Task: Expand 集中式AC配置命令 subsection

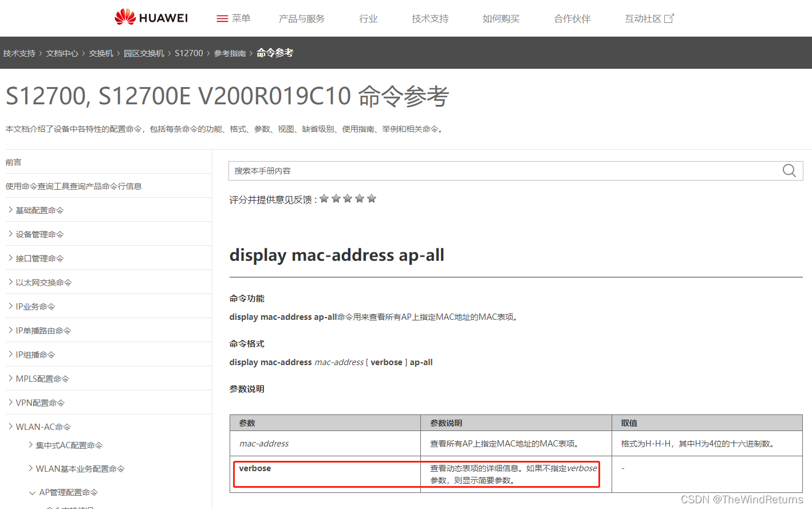Action: click(x=31, y=445)
